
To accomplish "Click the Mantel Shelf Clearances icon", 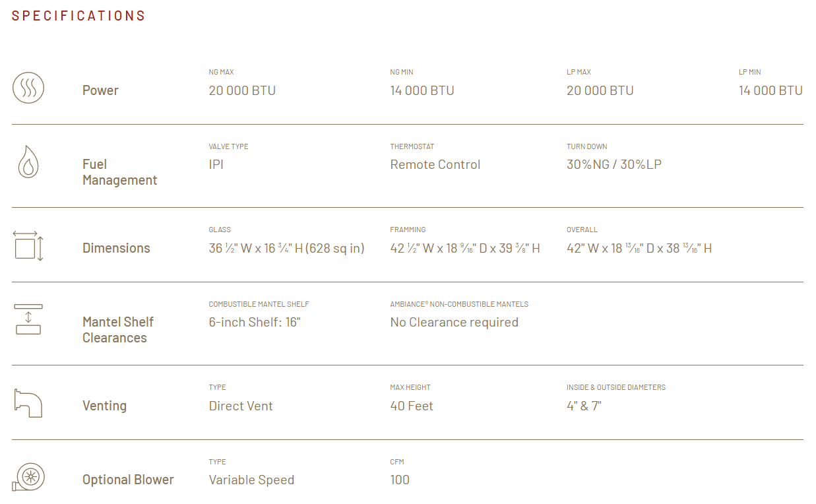I will (28, 319).
